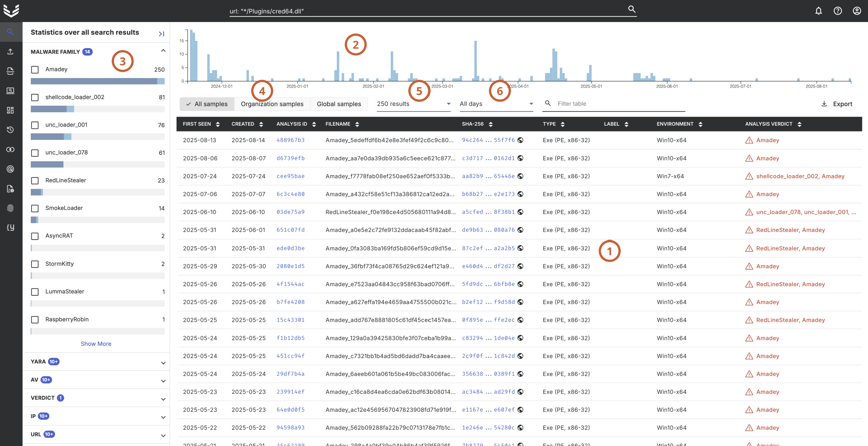The image size is (868, 446).
Task: Open the help question mark icon
Action: pos(837,11)
